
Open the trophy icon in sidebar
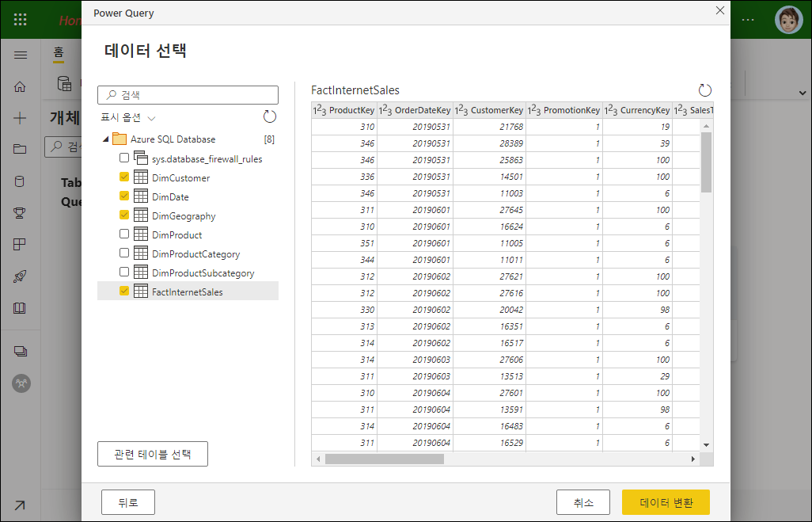click(21, 212)
